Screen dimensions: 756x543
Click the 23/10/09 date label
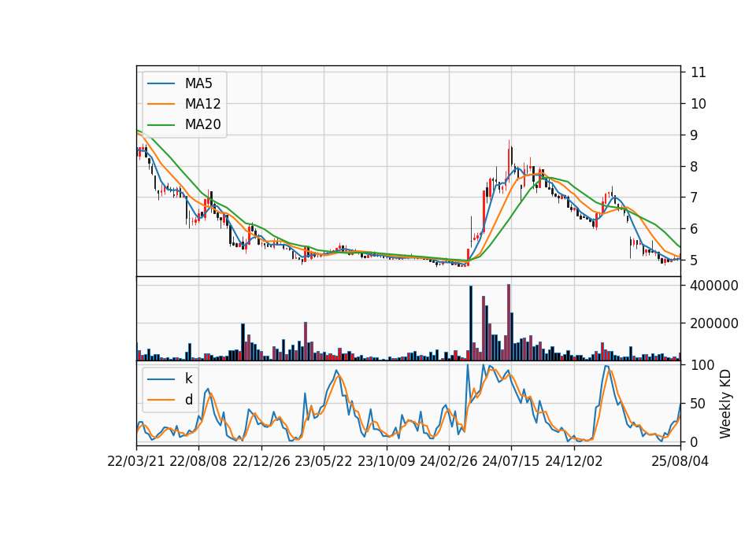[386, 461]
